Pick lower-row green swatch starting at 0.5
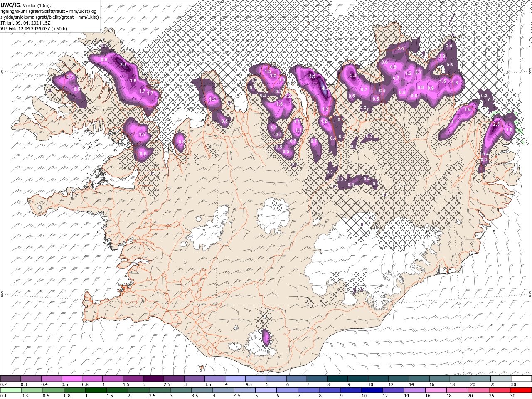 (x=53, y=390)
